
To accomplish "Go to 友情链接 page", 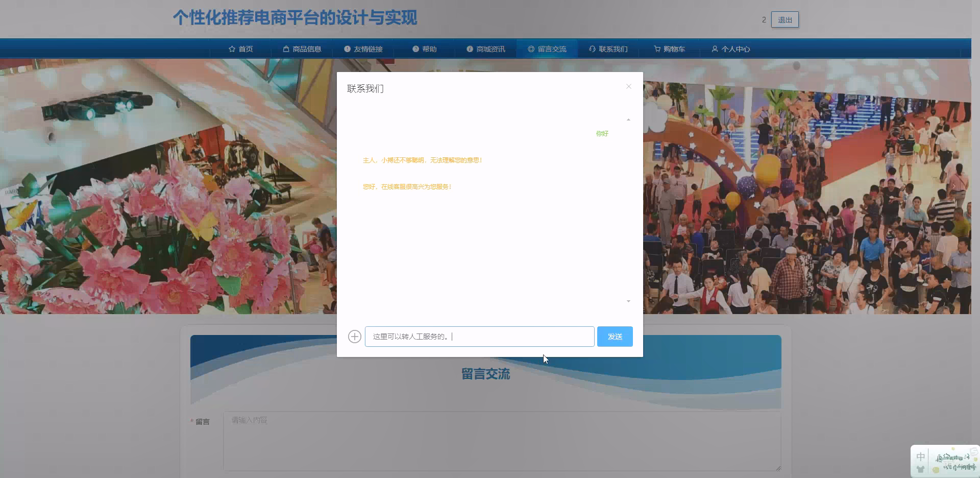I will click(x=363, y=49).
